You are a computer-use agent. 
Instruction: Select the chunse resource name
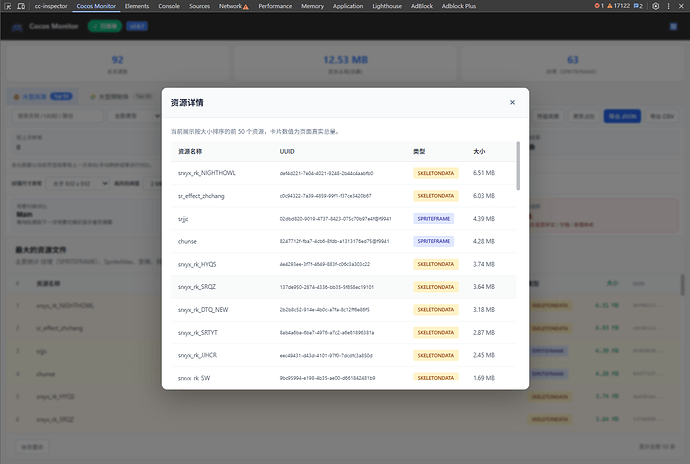point(187,241)
